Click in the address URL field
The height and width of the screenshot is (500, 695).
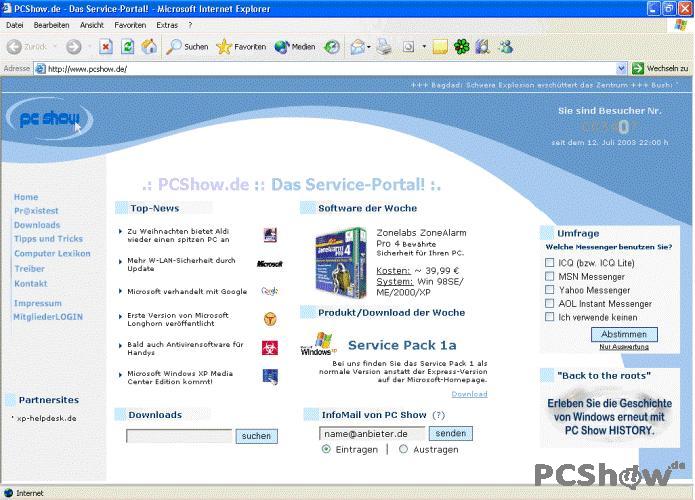coord(327,69)
